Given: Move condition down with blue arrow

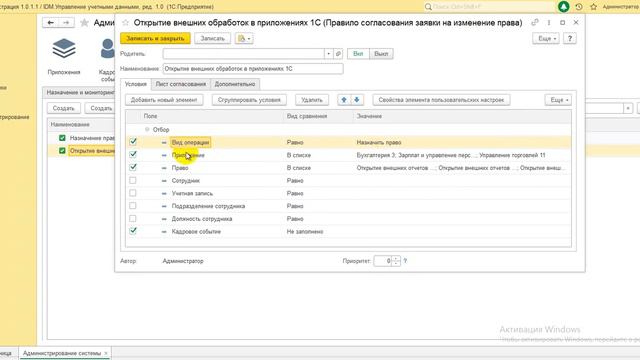Looking at the screenshot, I should click(x=357, y=100).
